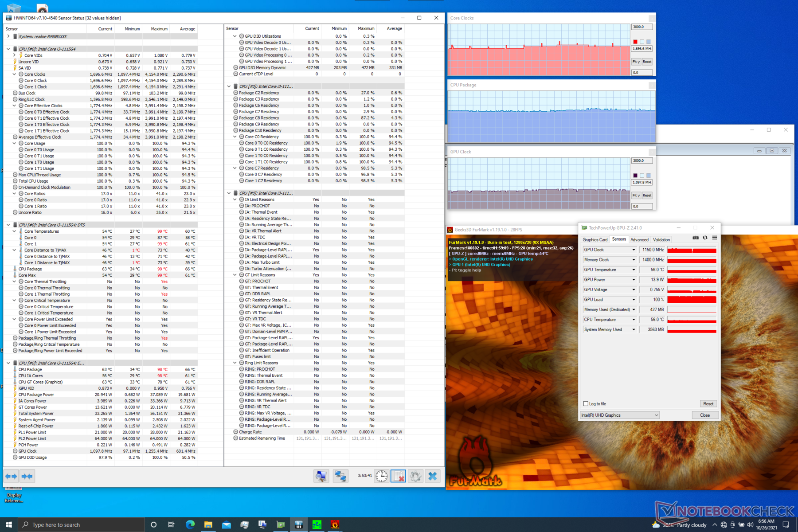Screen dimensions: 798x532
Task: Click Close button in GPU-Z
Action: click(x=705, y=415)
